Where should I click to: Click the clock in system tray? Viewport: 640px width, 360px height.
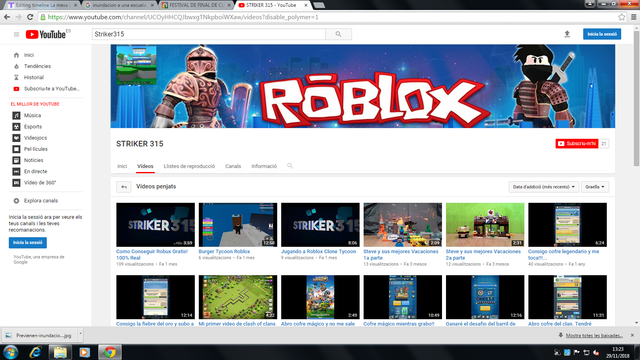click(x=618, y=352)
